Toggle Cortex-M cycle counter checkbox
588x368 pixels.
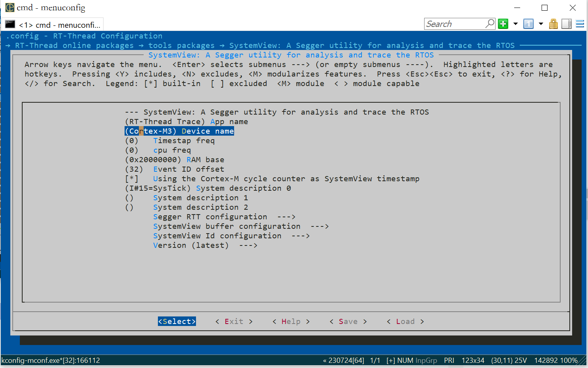131,179
